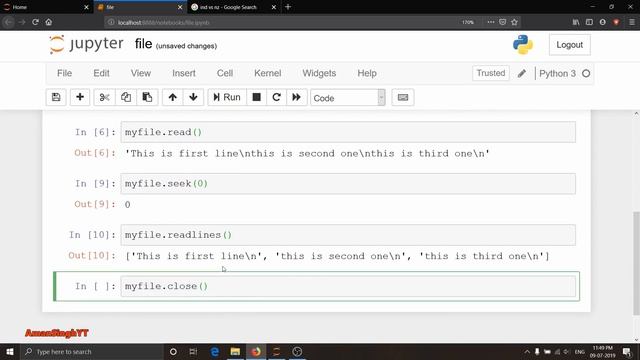Click the Windows taskbar search box

(x=91, y=351)
